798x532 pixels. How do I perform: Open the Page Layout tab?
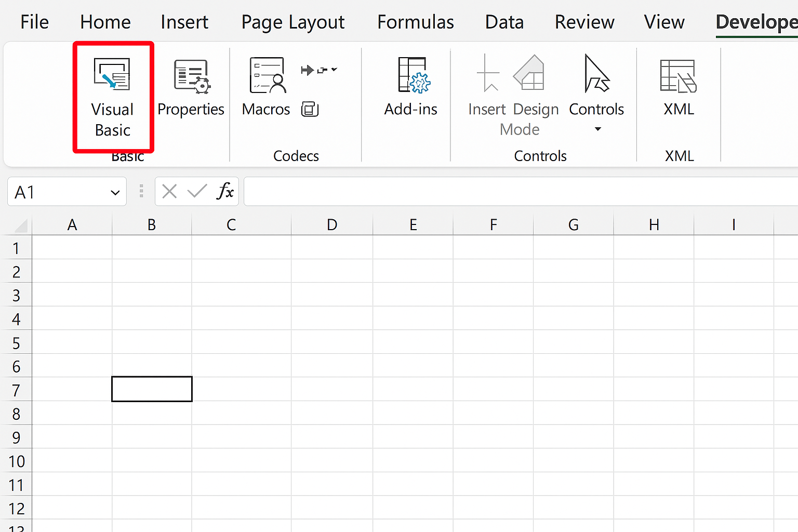point(293,22)
